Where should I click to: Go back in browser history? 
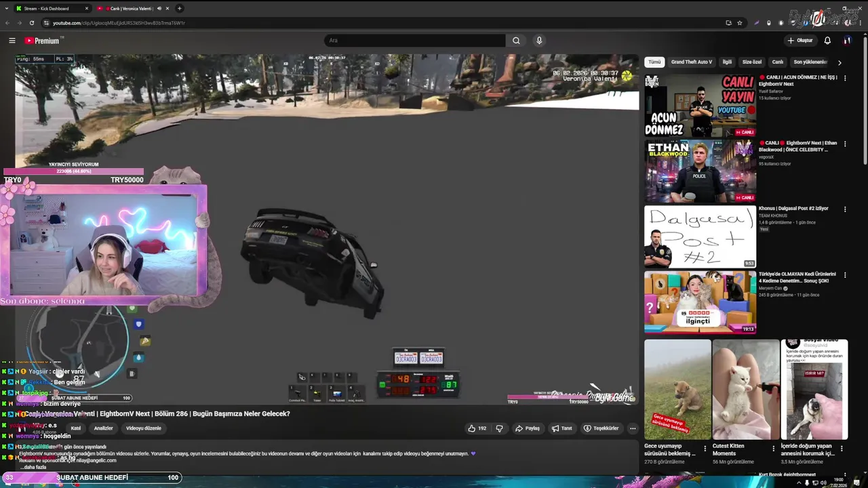(x=7, y=22)
